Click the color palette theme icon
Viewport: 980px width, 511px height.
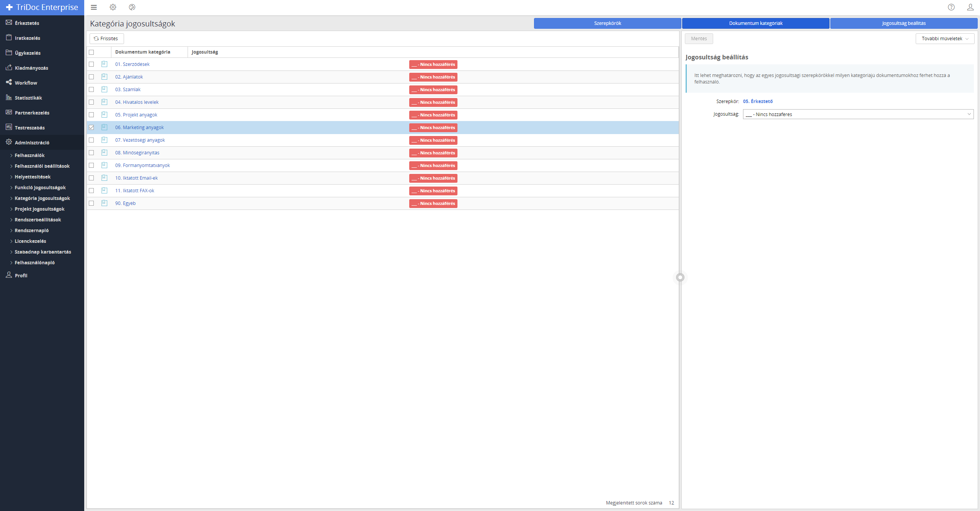click(x=132, y=7)
